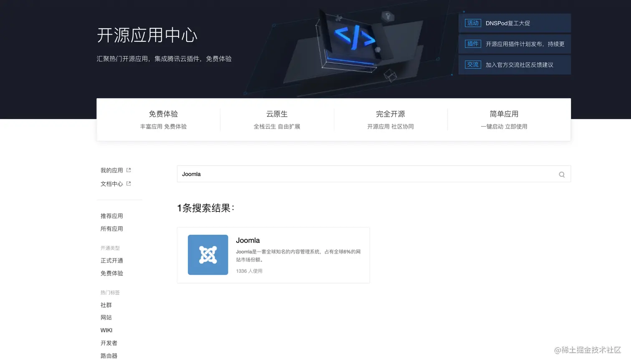Click the 插件 tag badge

click(473, 44)
